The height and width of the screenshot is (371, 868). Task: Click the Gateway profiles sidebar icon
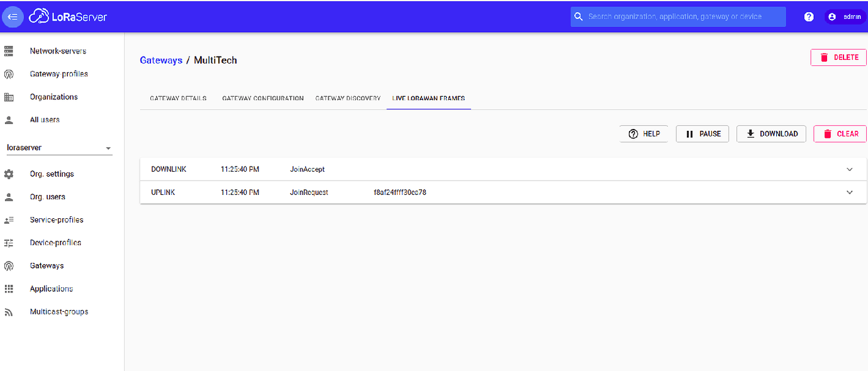9,74
